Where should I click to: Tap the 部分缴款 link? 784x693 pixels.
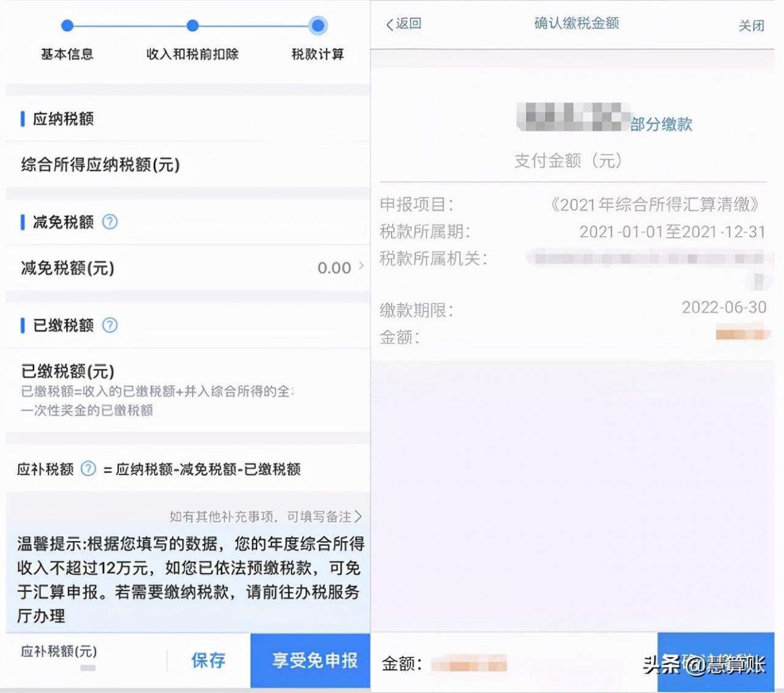point(660,124)
